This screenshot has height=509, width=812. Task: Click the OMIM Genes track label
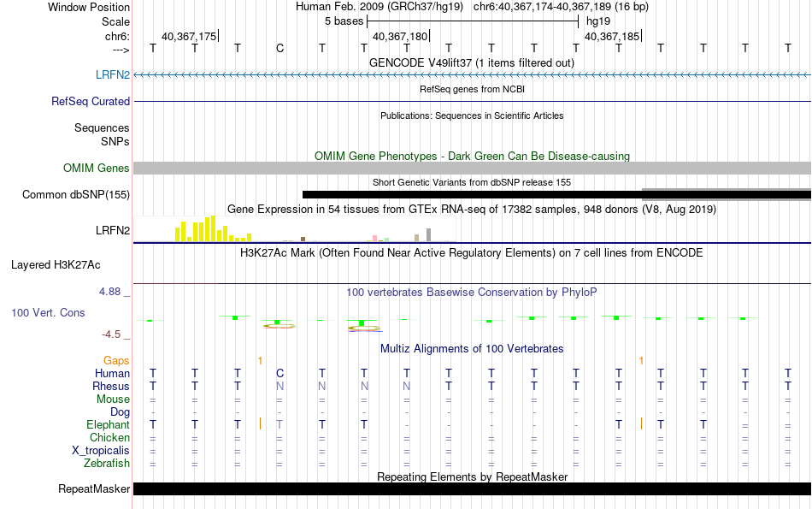[96, 168]
